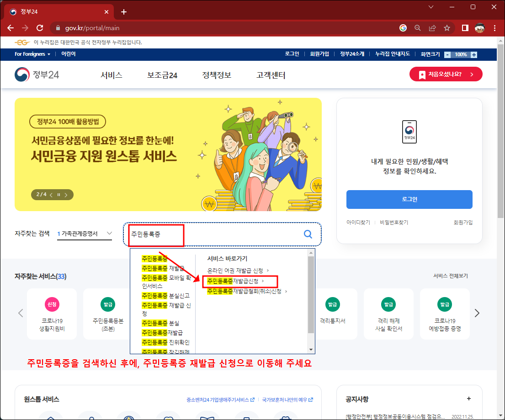The image size is (505, 420).
Task: Click the 정부24 mobile app icon
Action: click(409, 132)
